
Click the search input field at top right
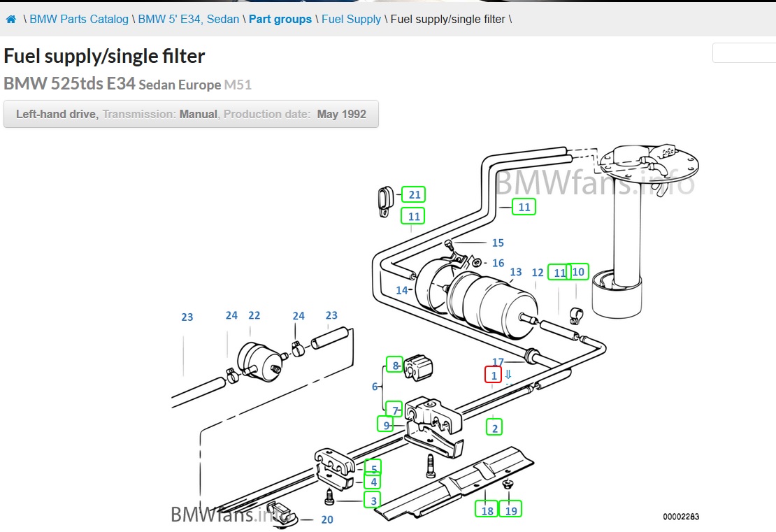[745, 53]
